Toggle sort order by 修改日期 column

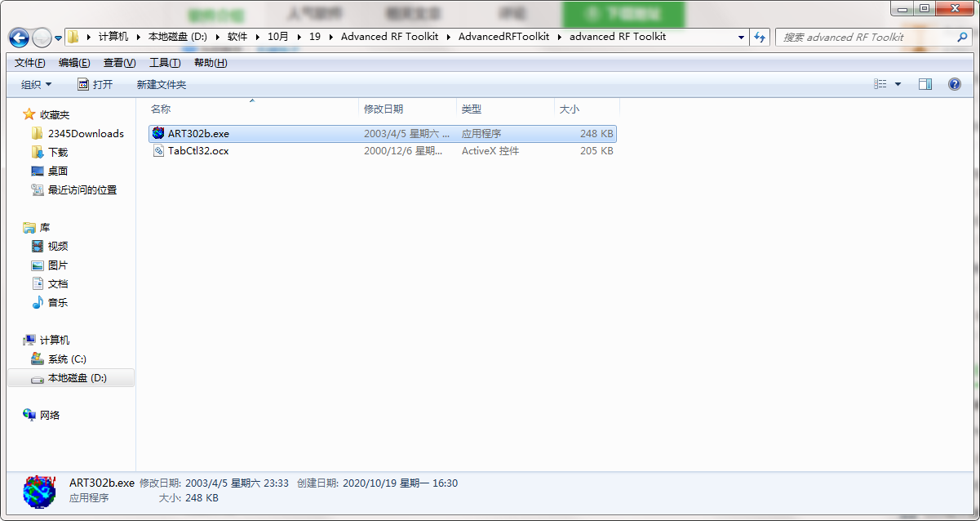pyautogui.click(x=384, y=108)
